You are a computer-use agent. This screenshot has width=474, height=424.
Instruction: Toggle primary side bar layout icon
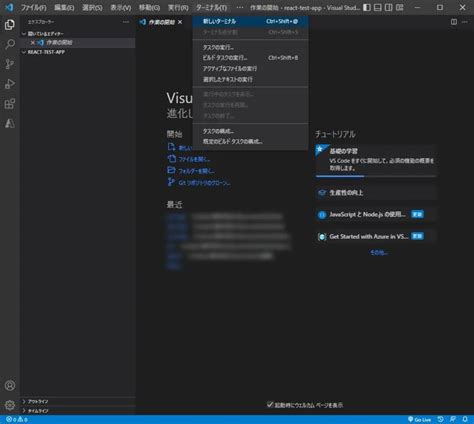(367, 7)
